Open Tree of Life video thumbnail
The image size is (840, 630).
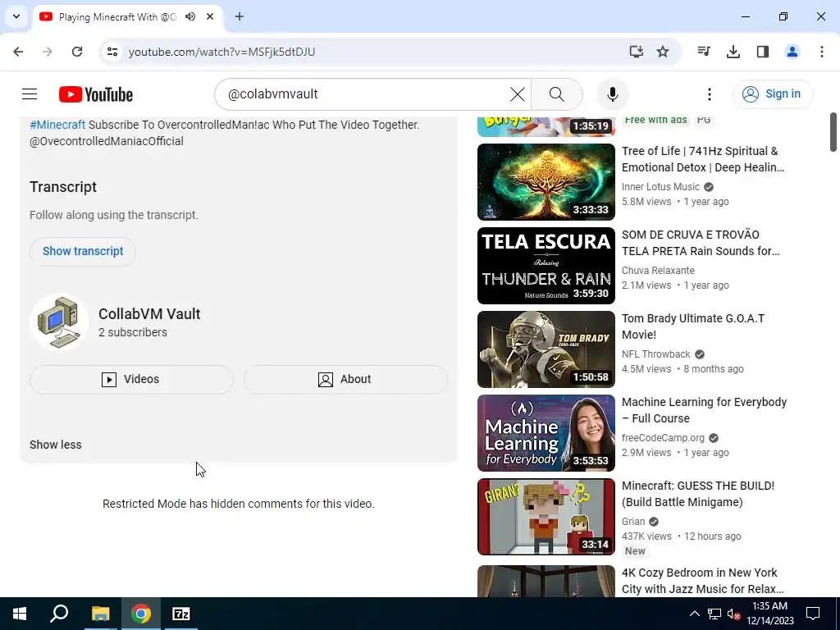[546, 181]
